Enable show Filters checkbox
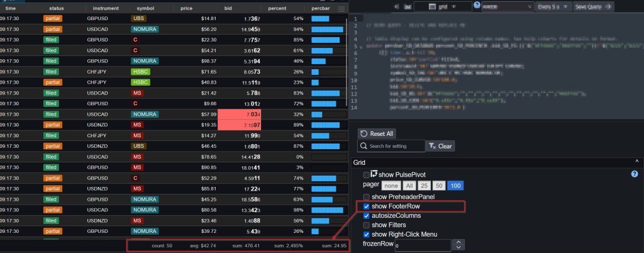 [367, 225]
